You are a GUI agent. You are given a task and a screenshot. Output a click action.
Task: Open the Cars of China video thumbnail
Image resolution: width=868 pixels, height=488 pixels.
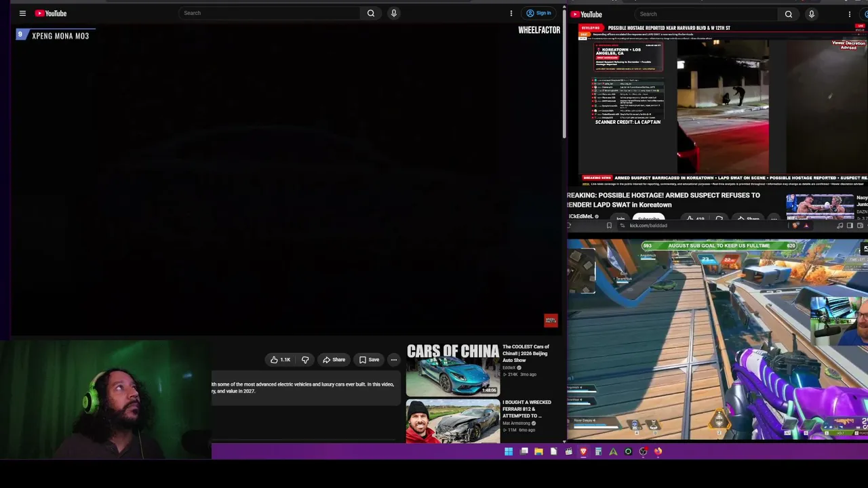coord(453,369)
